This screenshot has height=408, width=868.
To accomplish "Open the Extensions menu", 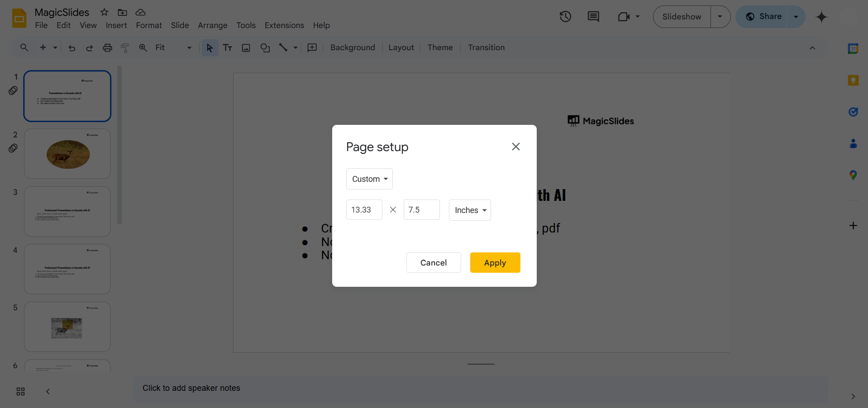I will click(284, 25).
